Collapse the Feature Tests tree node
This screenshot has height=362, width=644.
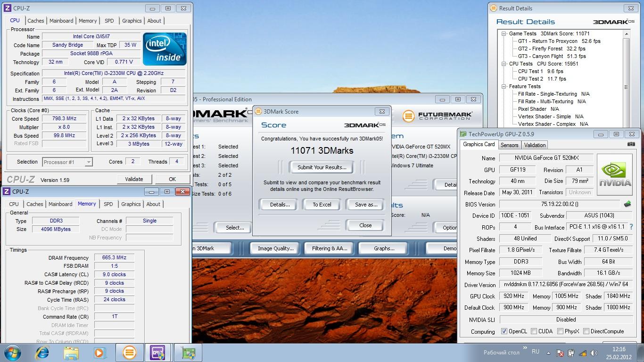click(x=504, y=86)
